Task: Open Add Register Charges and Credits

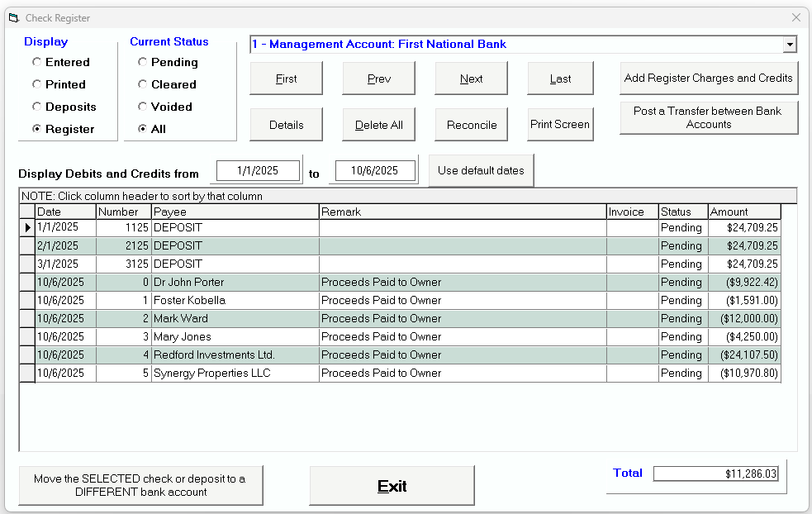Action: (x=709, y=78)
